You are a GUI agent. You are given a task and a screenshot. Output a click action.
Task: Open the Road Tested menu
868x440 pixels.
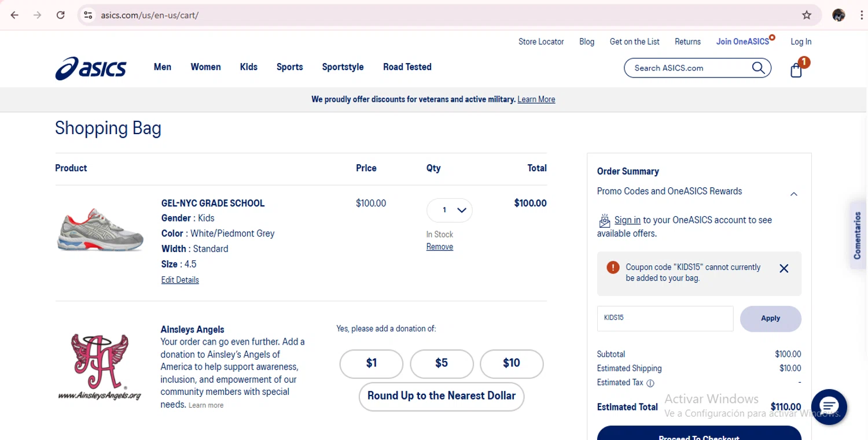point(407,67)
